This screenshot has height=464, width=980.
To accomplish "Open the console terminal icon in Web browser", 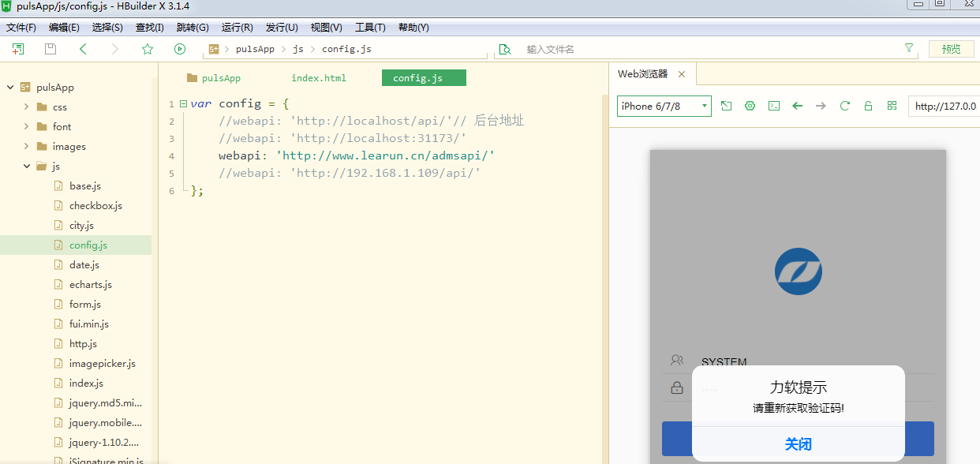I will coord(774,106).
